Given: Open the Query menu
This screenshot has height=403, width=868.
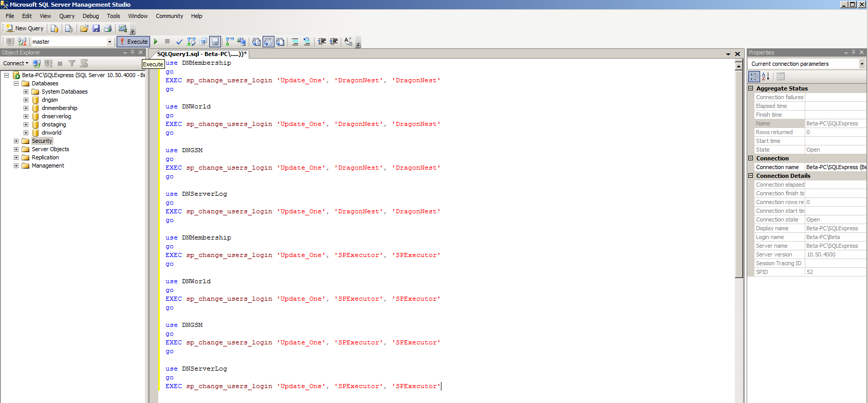Looking at the screenshot, I should click(x=67, y=16).
